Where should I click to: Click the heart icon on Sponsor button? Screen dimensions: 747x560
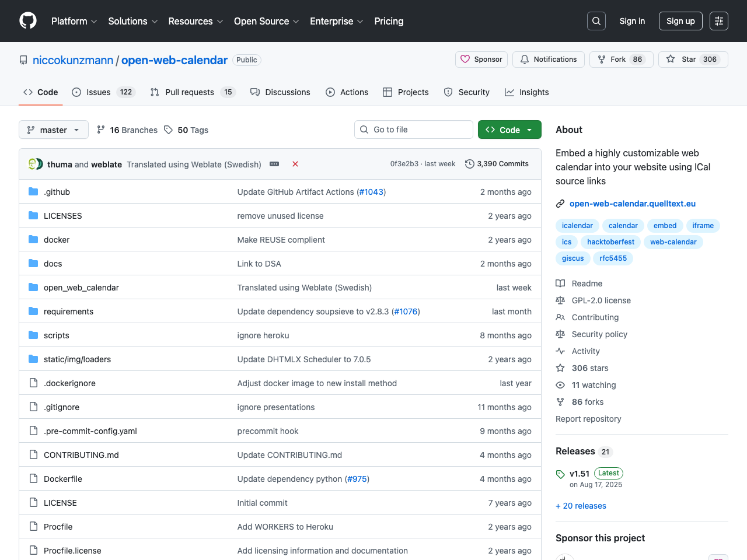[x=465, y=59]
